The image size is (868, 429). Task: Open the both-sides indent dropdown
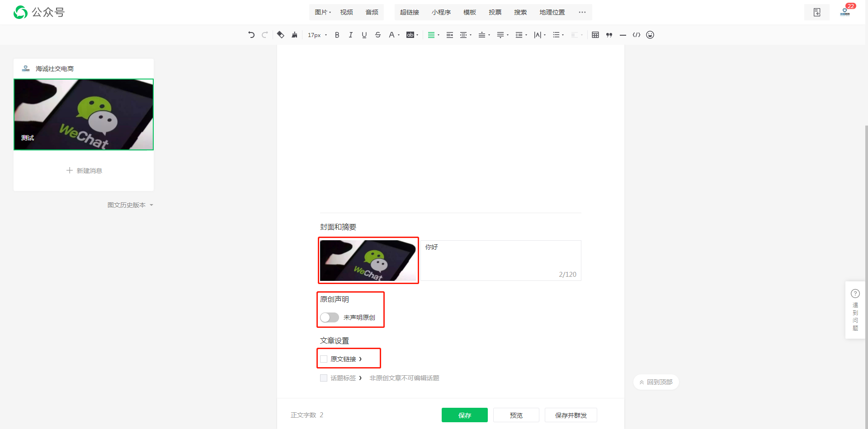pyautogui.click(x=466, y=35)
